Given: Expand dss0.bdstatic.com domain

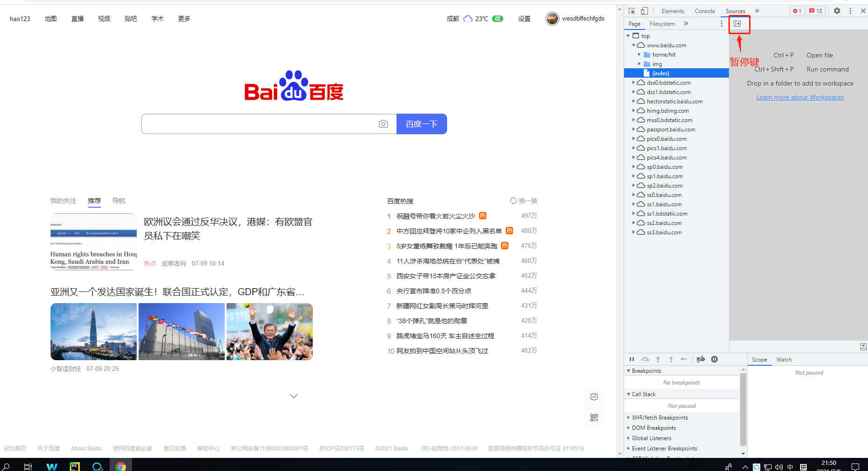Looking at the screenshot, I should (634, 83).
